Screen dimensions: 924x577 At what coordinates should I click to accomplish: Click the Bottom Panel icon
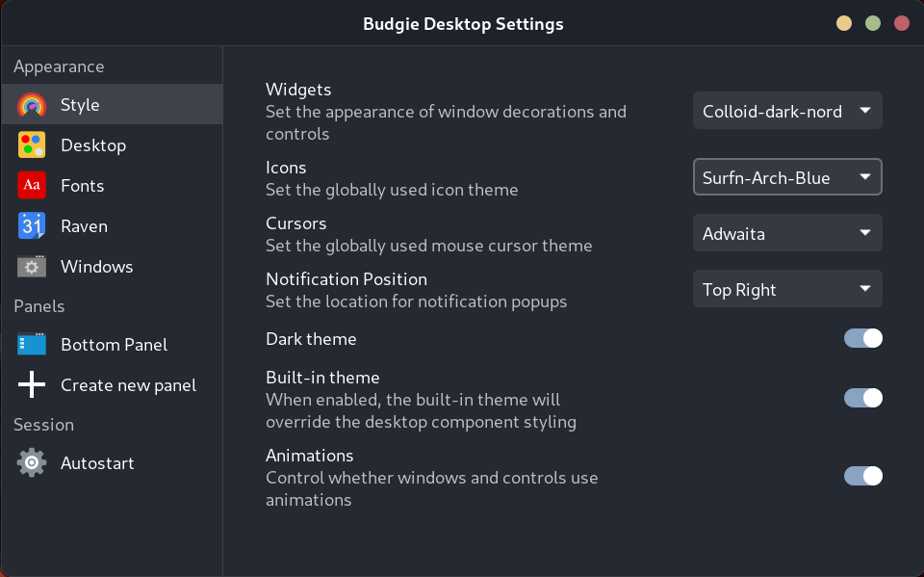[32, 345]
